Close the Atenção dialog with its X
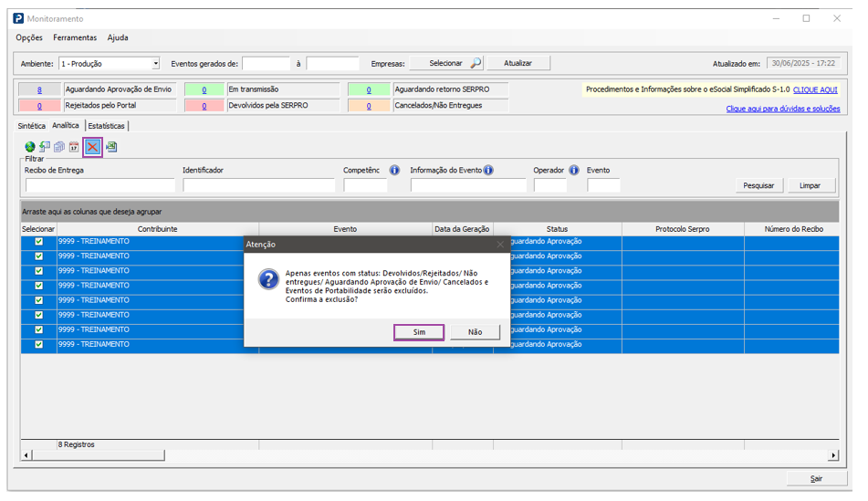 tap(500, 245)
